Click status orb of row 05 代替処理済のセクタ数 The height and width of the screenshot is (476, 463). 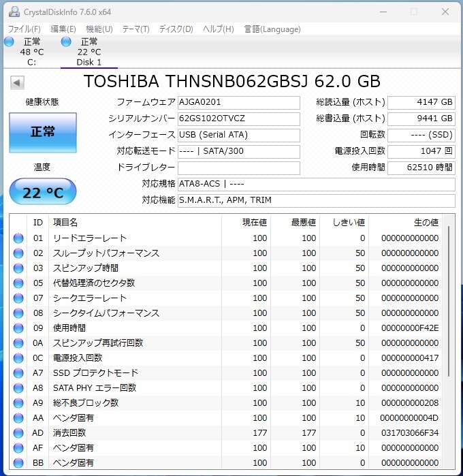point(18,283)
